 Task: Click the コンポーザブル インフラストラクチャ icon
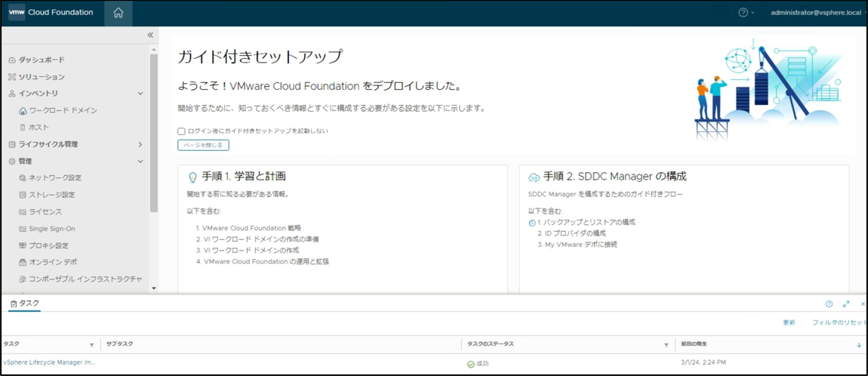tap(23, 279)
